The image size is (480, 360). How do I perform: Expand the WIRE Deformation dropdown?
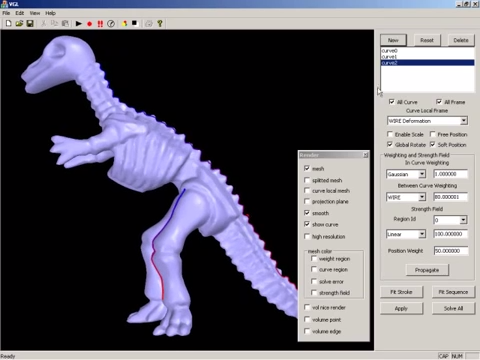coord(427,121)
